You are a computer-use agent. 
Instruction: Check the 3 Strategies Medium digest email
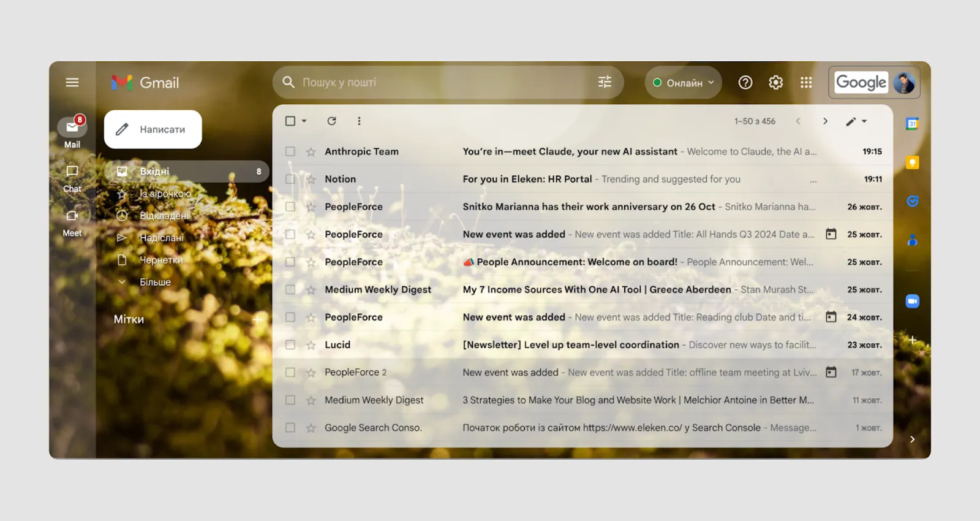[290, 400]
